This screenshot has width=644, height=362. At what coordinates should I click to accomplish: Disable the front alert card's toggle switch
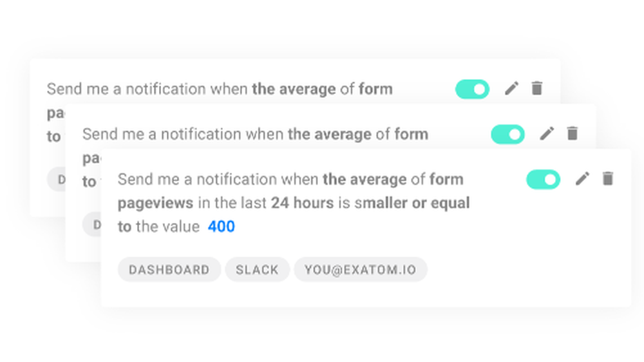[543, 179]
